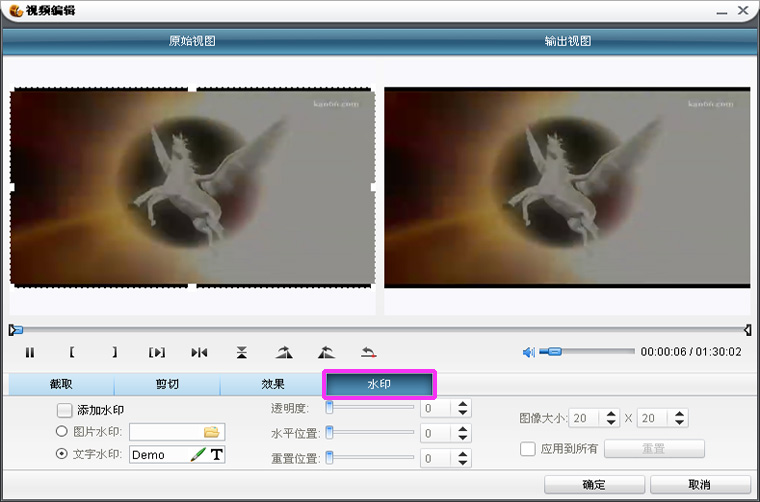
Task: Pause the video playback
Action: (30, 352)
